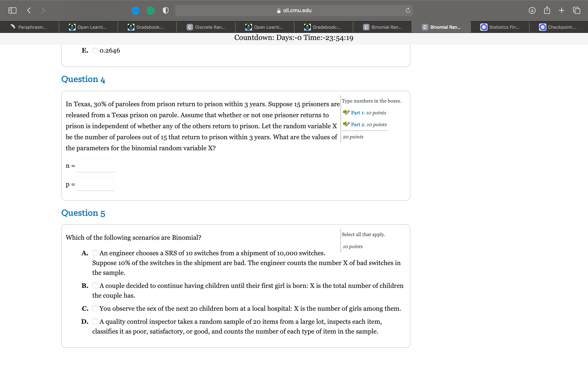Check scenario A about the switch shipment
This screenshot has width=588, height=367.
(95, 253)
